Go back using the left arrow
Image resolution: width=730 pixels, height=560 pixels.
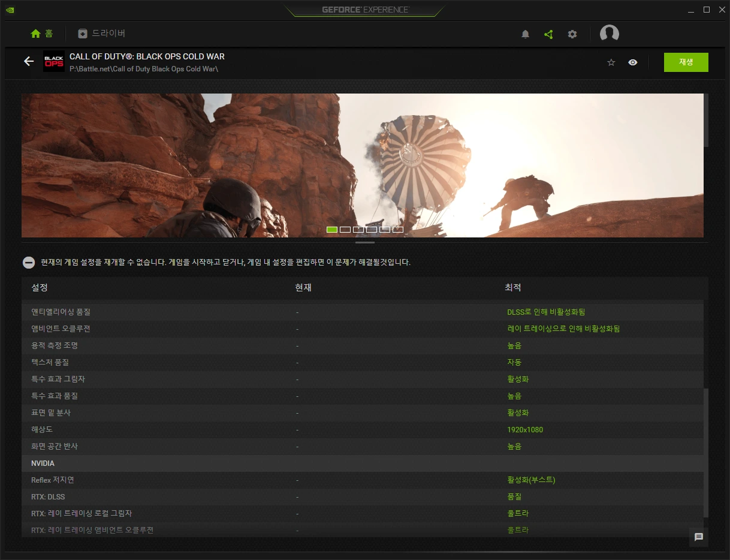pyautogui.click(x=29, y=61)
